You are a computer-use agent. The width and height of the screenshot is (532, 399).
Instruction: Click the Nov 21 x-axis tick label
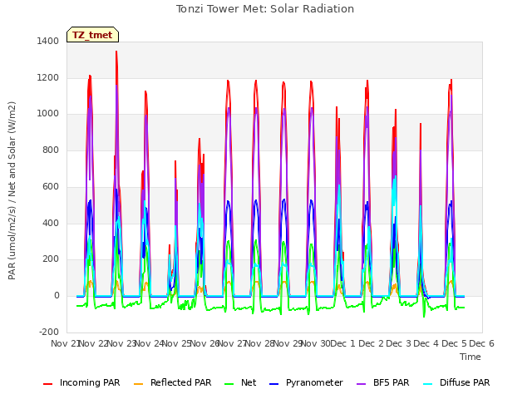(65, 343)
